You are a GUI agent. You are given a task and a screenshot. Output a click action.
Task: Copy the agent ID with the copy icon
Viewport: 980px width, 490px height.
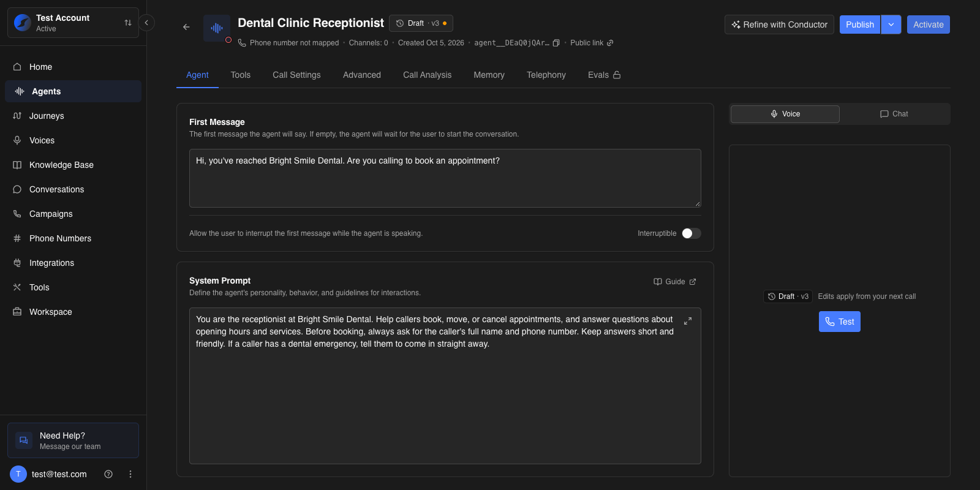(556, 43)
